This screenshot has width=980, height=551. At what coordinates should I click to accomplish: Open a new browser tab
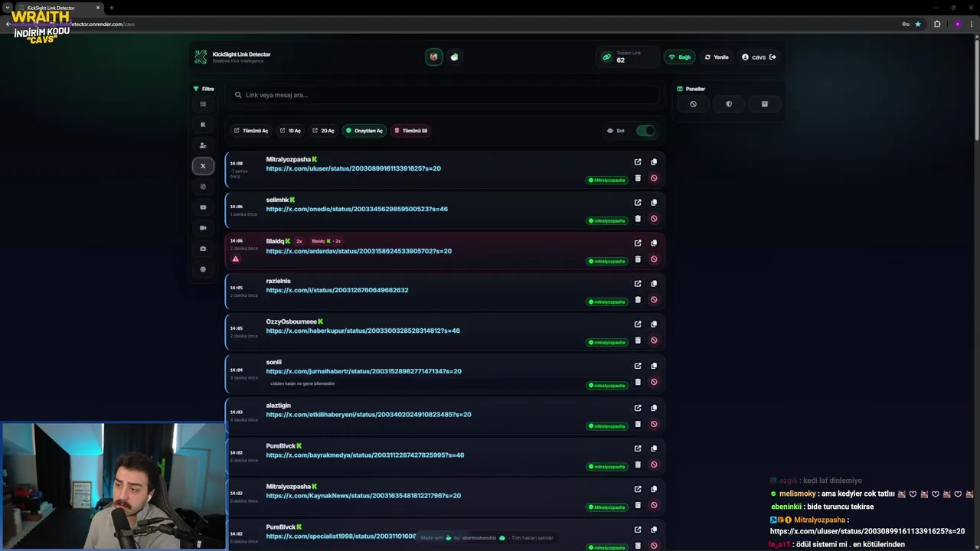coord(112,8)
